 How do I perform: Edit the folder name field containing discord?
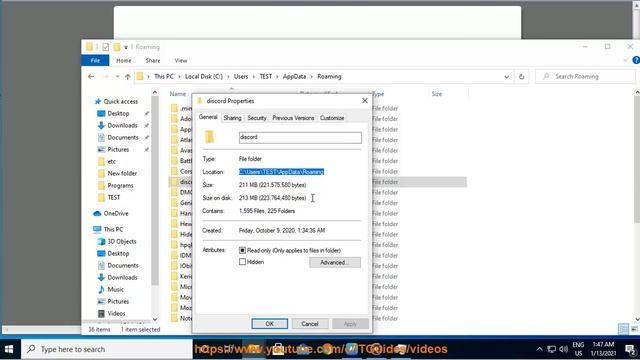300,138
